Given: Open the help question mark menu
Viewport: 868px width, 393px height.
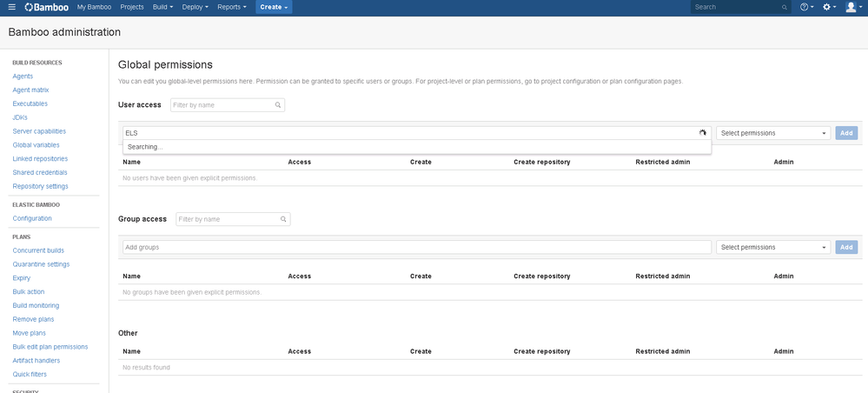Looking at the screenshot, I should 806,7.
